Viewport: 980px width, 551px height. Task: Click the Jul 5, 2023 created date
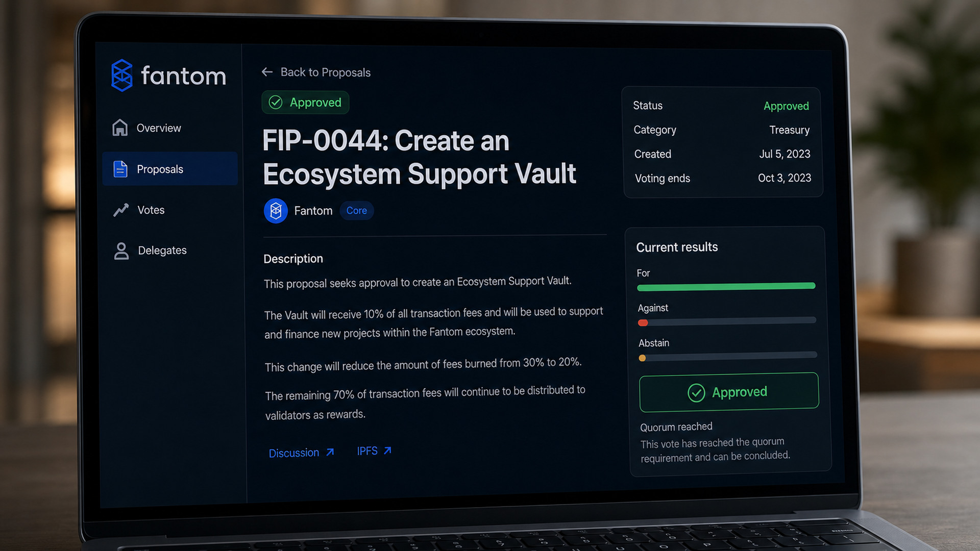(x=785, y=154)
